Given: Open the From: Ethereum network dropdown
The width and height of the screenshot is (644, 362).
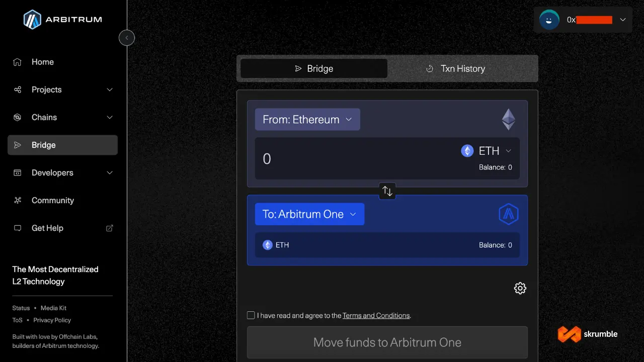Looking at the screenshot, I should click(x=307, y=120).
